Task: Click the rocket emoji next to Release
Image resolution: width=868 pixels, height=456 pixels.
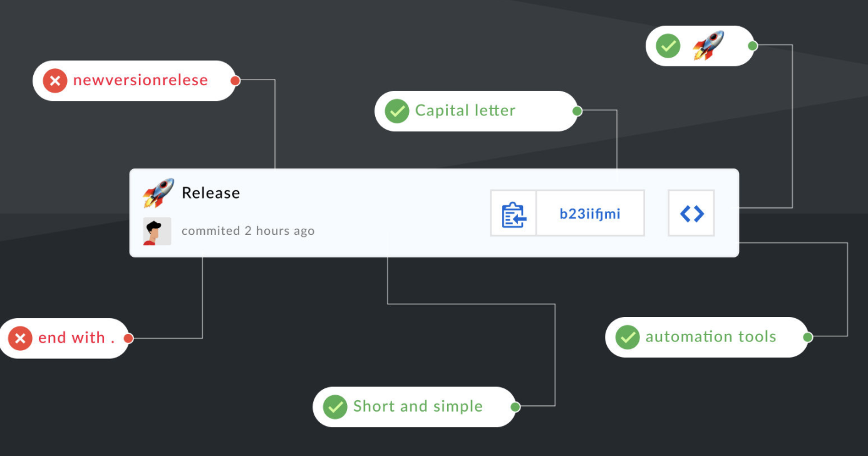Action: pyautogui.click(x=158, y=192)
